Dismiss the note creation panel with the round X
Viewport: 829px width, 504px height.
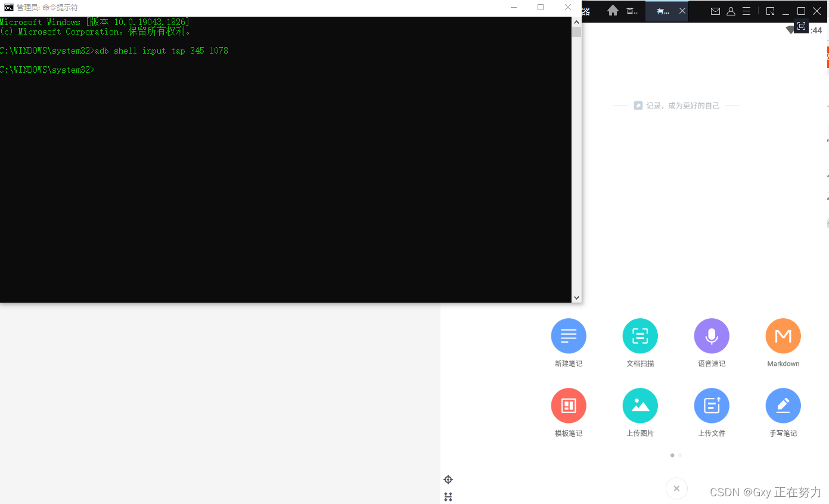(676, 489)
